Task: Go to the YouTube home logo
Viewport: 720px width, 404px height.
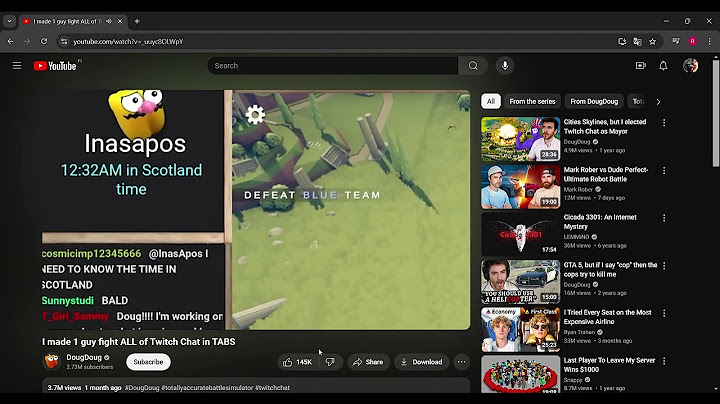Action: (x=55, y=66)
